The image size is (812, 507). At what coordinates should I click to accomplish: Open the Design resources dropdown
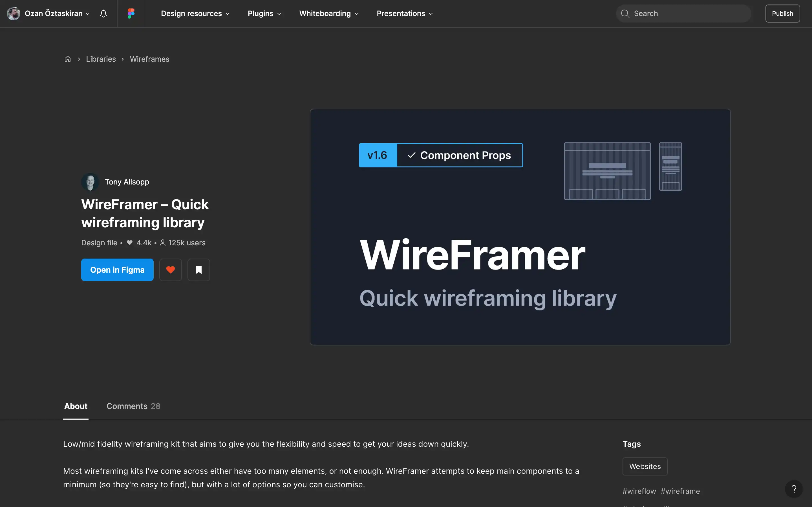pos(195,14)
